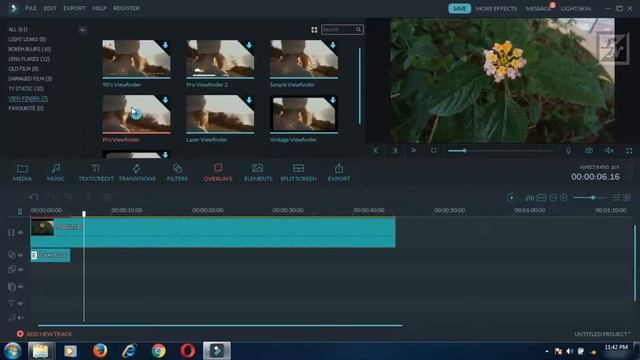The height and width of the screenshot is (360, 640).
Task: Select the Pro Viewfinder thumbnail
Action: (136, 114)
